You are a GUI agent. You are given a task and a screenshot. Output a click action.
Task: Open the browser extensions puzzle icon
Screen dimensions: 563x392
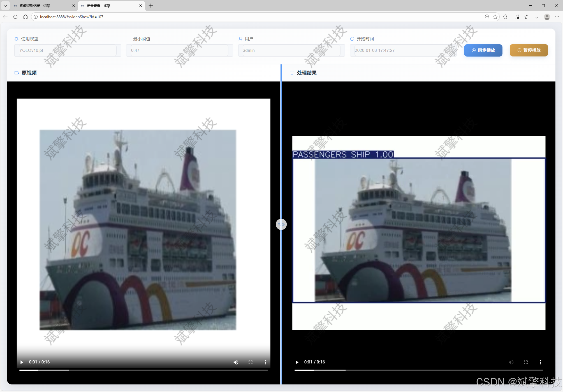[x=505, y=17]
